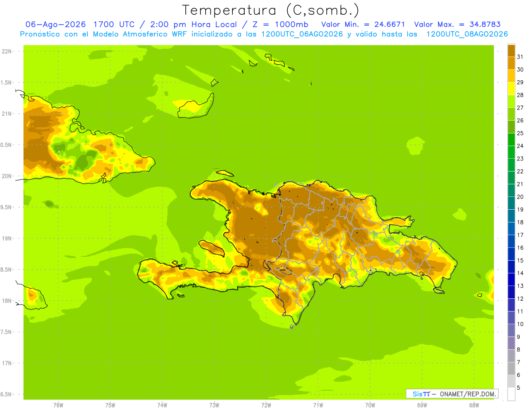Image resolution: width=532 pixels, height=411 pixels.
Task: Click the legend value "5"
Action: [x=519, y=388]
